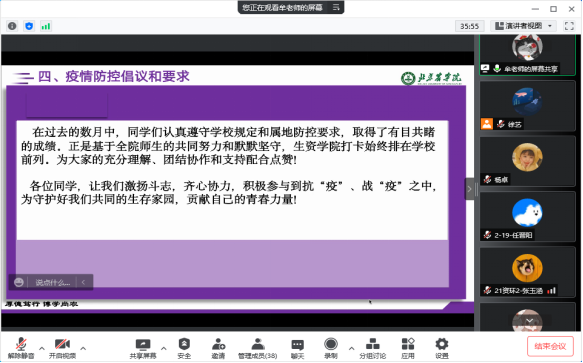
Task: Expand audio options arrow beside 解除静音
Action: coord(42,348)
